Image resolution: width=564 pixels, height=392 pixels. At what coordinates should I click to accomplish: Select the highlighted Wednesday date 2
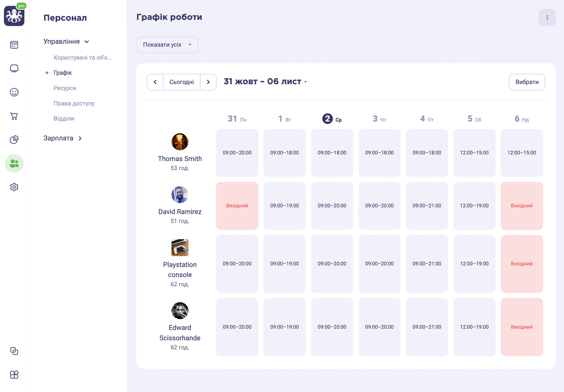[x=328, y=119]
